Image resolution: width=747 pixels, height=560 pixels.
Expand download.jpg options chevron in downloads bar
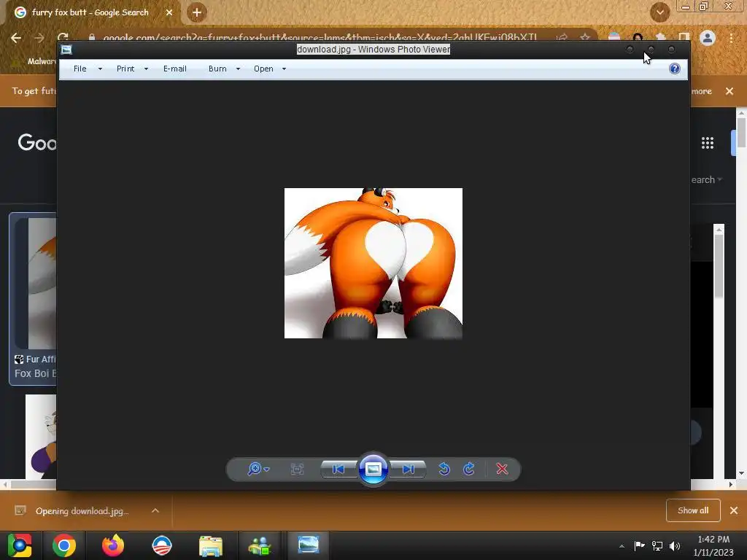(x=155, y=510)
